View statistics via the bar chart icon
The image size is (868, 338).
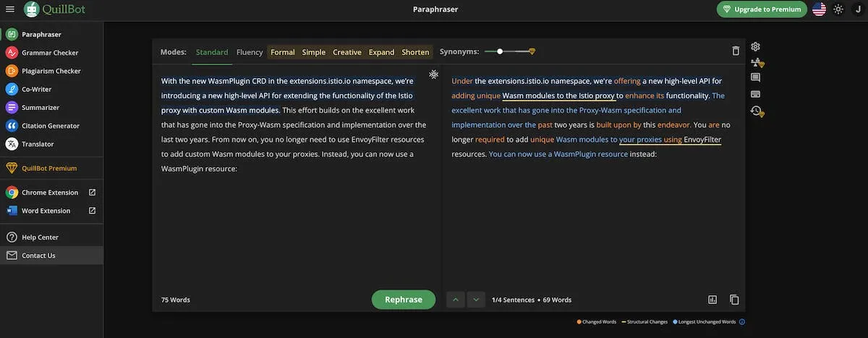(x=712, y=300)
